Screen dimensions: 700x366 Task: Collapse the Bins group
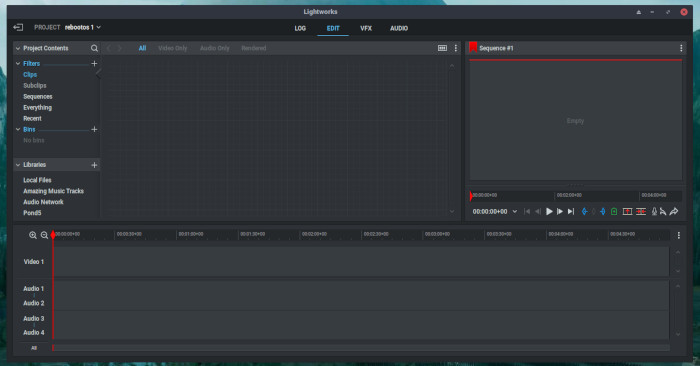(18, 129)
